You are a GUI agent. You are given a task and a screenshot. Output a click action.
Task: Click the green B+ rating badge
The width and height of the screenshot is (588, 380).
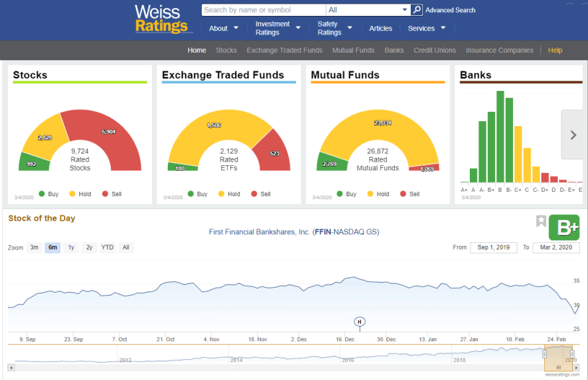[563, 227]
